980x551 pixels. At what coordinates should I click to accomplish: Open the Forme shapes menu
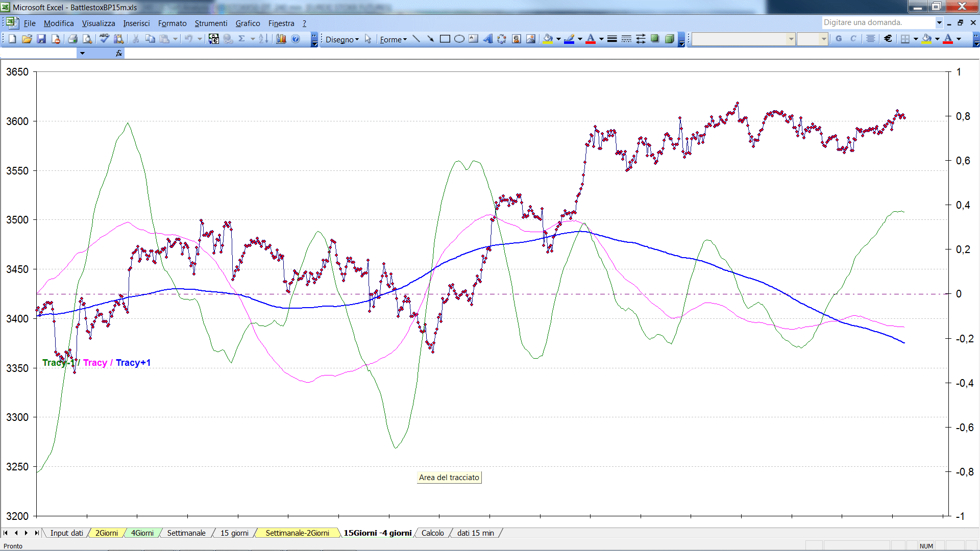pyautogui.click(x=393, y=39)
